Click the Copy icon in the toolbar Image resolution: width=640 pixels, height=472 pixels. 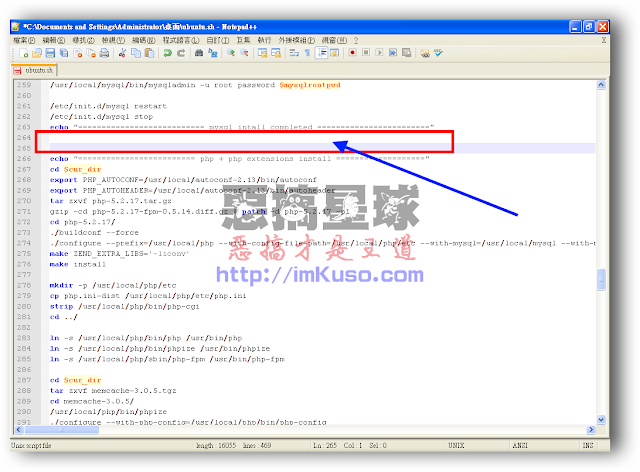pyautogui.click(x=136, y=53)
